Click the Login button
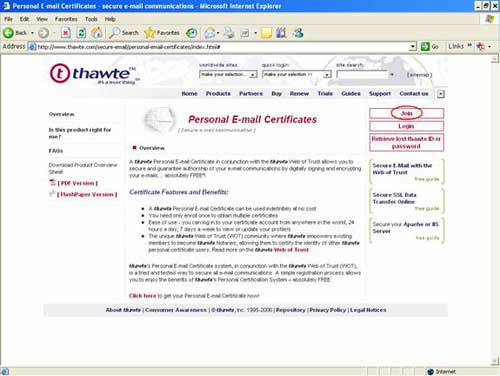The image size is (500, 376). (x=406, y=126)
